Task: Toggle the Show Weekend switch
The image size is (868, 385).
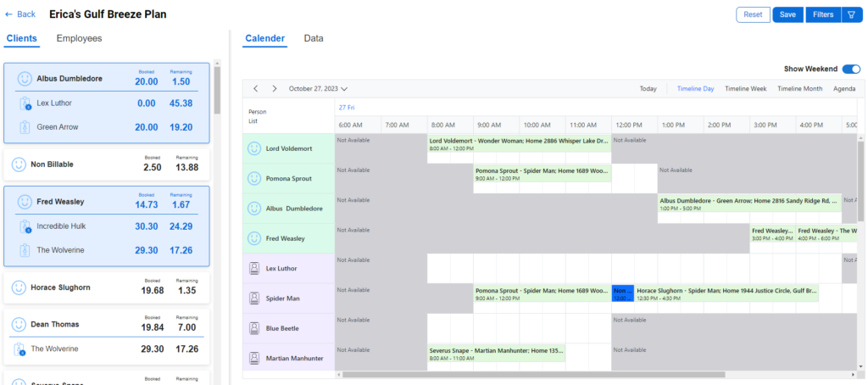Action: 851,70
